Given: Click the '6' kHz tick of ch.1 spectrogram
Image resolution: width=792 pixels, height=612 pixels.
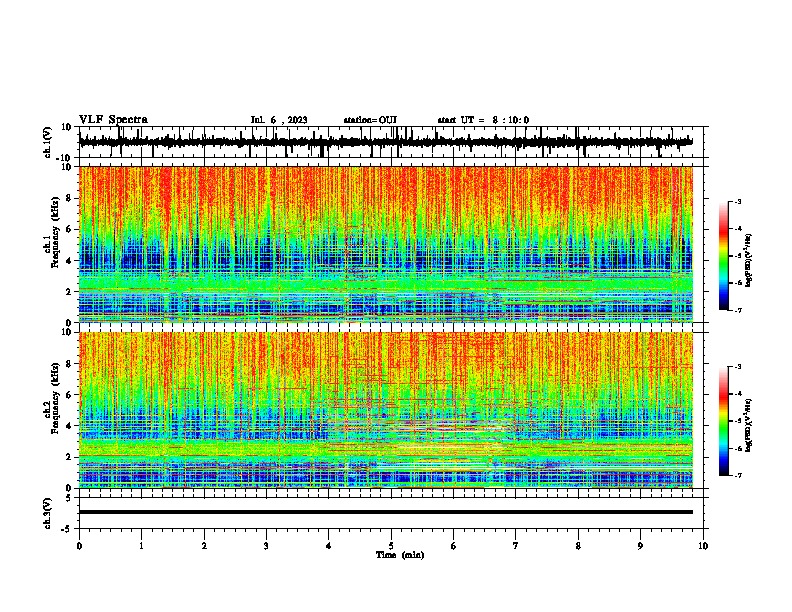Looking at the screenshot, I should [x=70, y=229].
